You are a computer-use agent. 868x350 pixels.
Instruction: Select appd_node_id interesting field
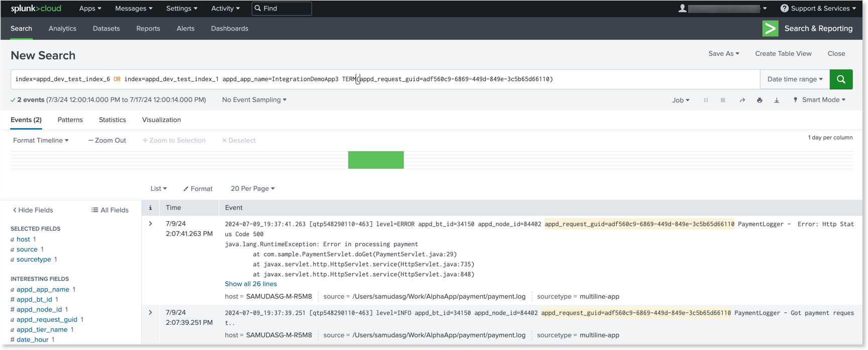(39, 310)
